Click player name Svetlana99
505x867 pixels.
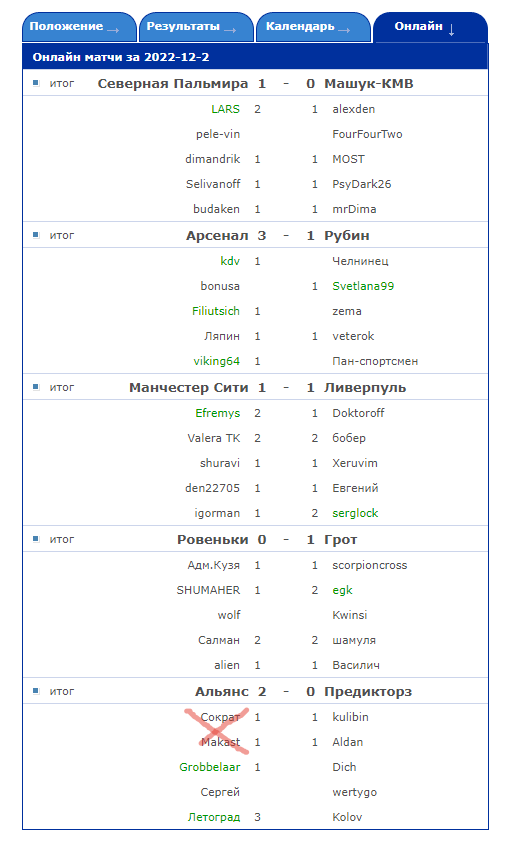tap(363, 286)
